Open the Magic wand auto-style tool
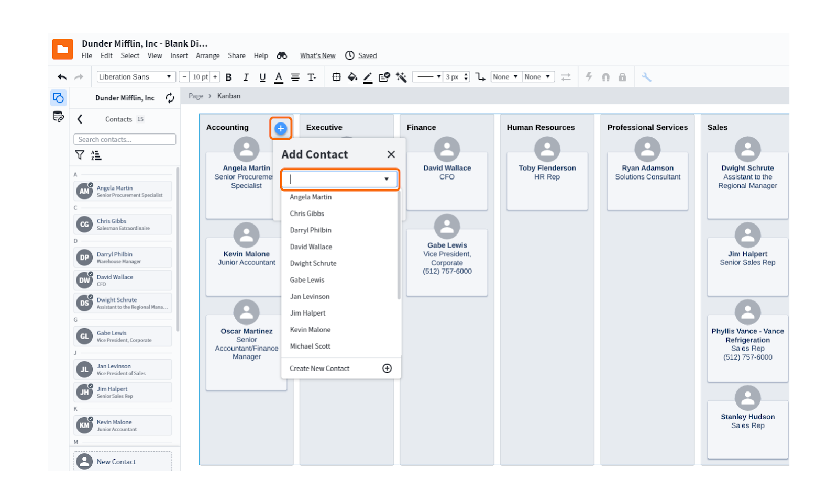The image size is (838, 504). coord(401,76)
